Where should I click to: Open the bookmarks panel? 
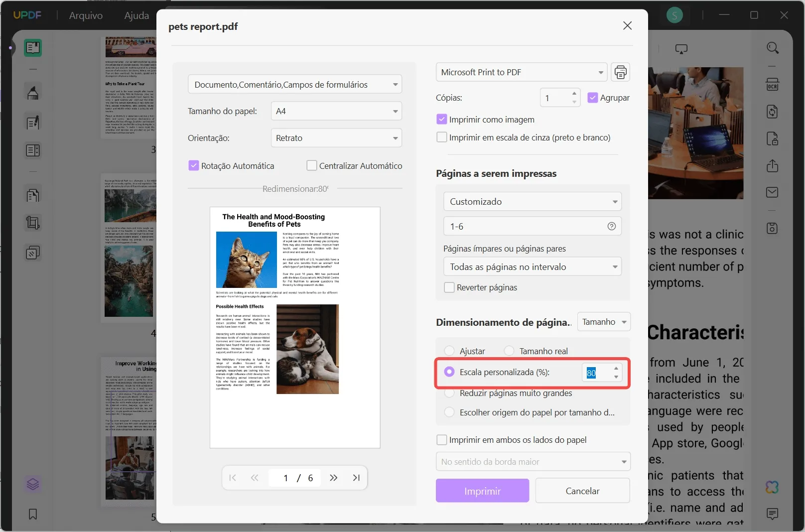tap(32, 514)
